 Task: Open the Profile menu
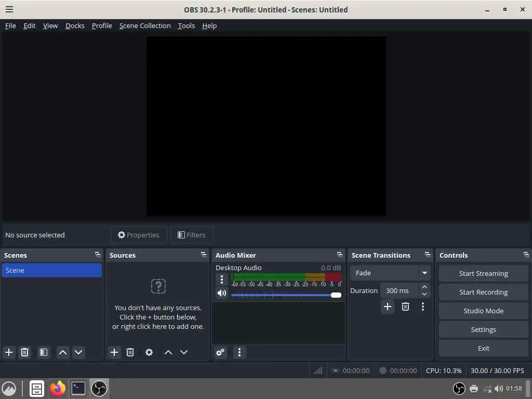pyautogui.click(x=102, y=26)
